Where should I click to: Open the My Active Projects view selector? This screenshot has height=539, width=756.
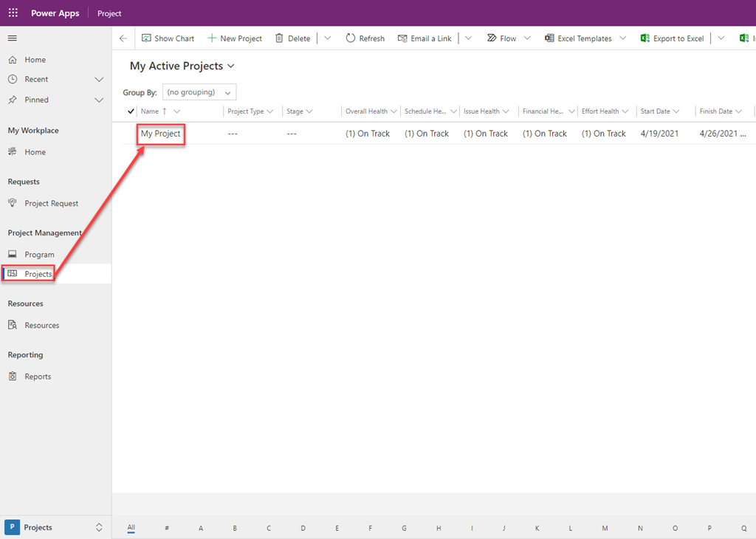182,66
